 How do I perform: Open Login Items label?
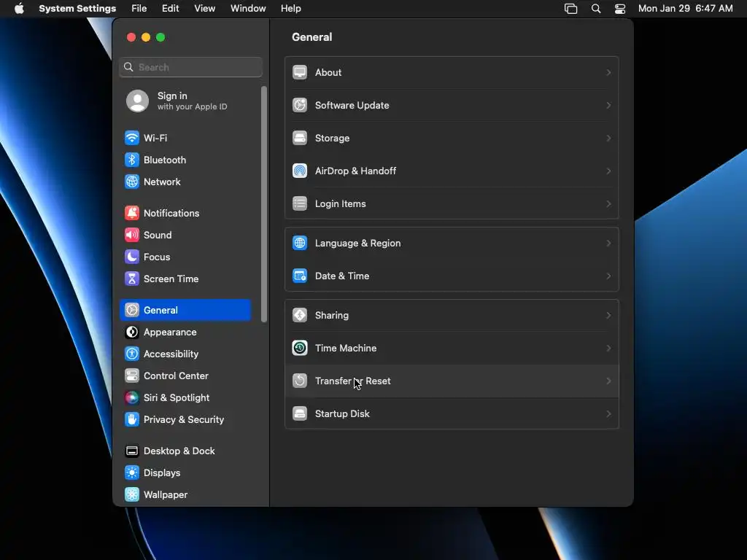340,204
